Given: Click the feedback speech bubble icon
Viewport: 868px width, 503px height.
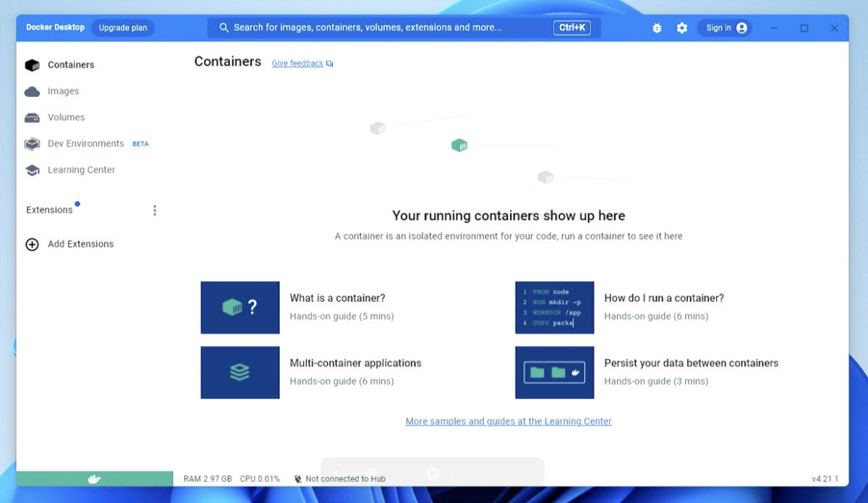Looking at the screenshot, I should tap(330, 64).
